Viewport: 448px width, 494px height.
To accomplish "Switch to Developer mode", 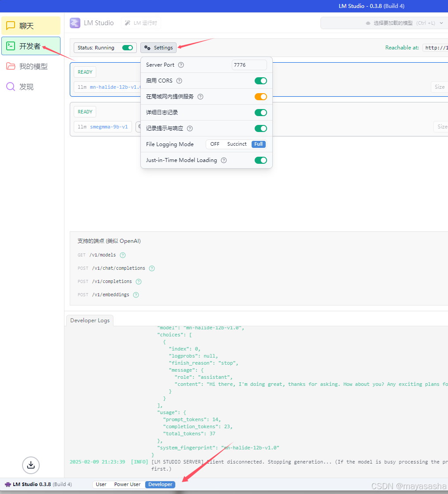I will [x=160, y=485].
